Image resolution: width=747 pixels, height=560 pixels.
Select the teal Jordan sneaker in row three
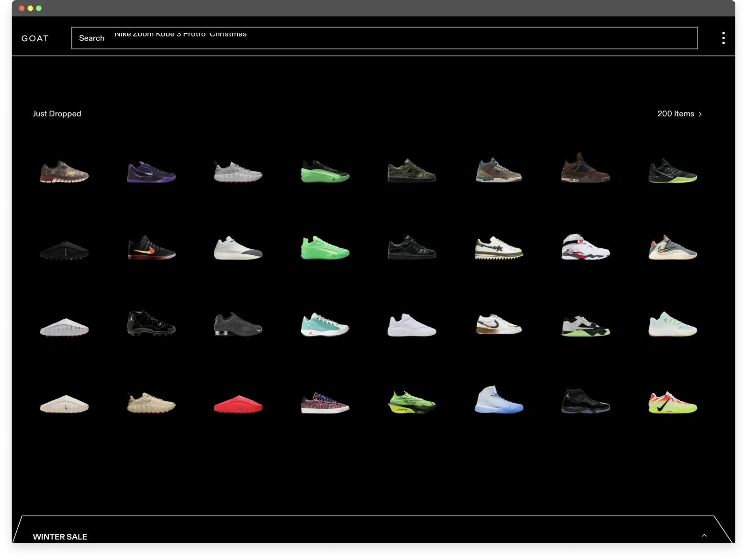pos(325,326)
